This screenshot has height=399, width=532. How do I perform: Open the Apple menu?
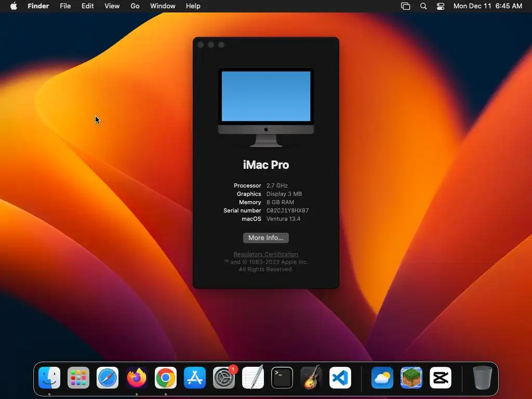(14, 6)
